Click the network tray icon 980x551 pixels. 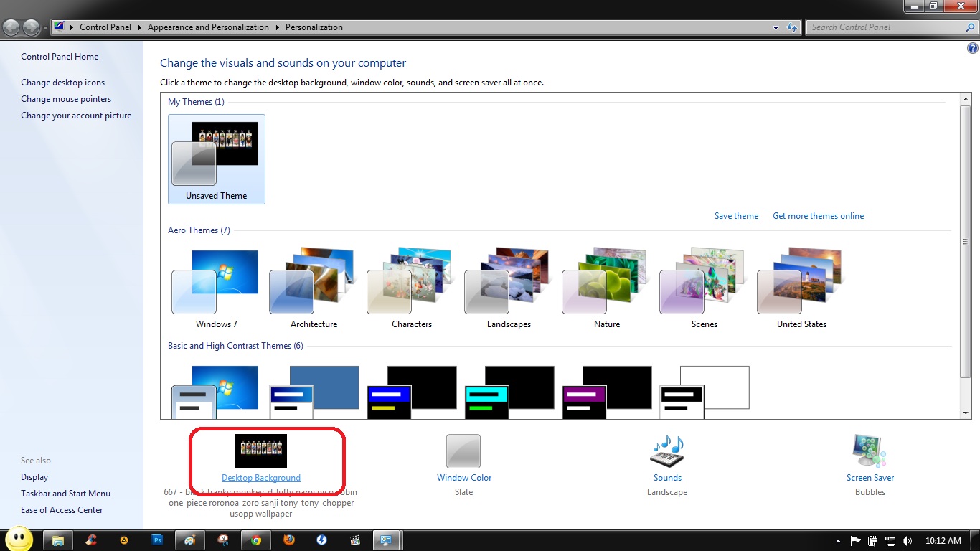click(890, 541)
